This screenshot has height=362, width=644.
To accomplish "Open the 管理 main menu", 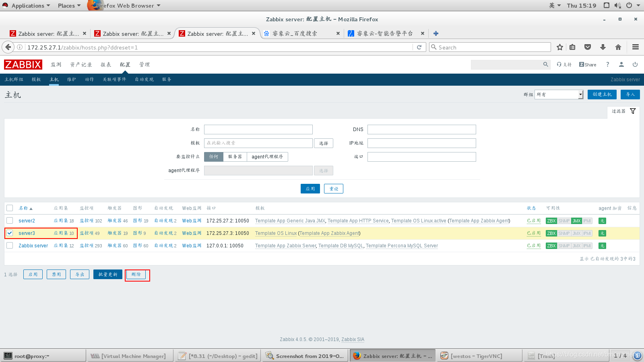I will (144, 64).
